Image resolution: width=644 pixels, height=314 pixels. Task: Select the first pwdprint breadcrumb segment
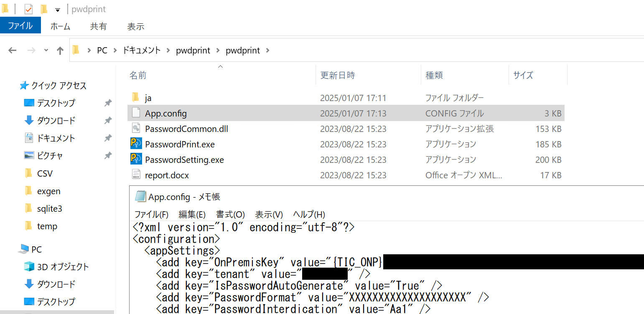193,51
